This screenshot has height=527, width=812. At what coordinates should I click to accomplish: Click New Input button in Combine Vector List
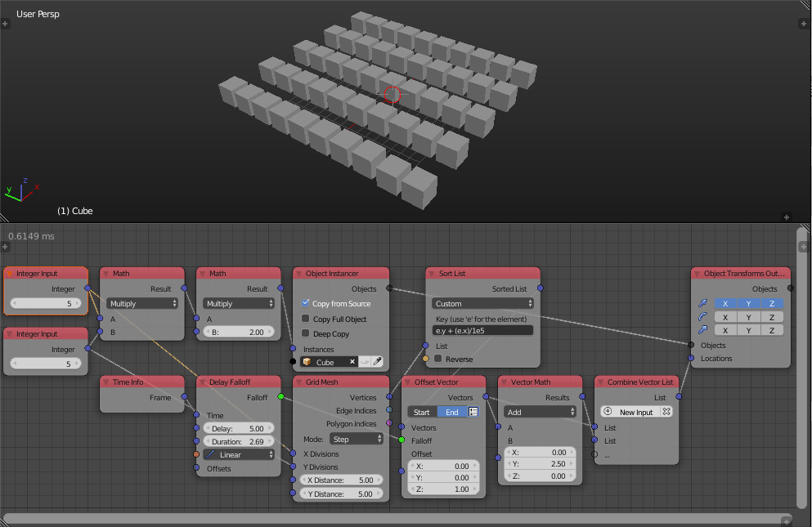coord(630,412)
